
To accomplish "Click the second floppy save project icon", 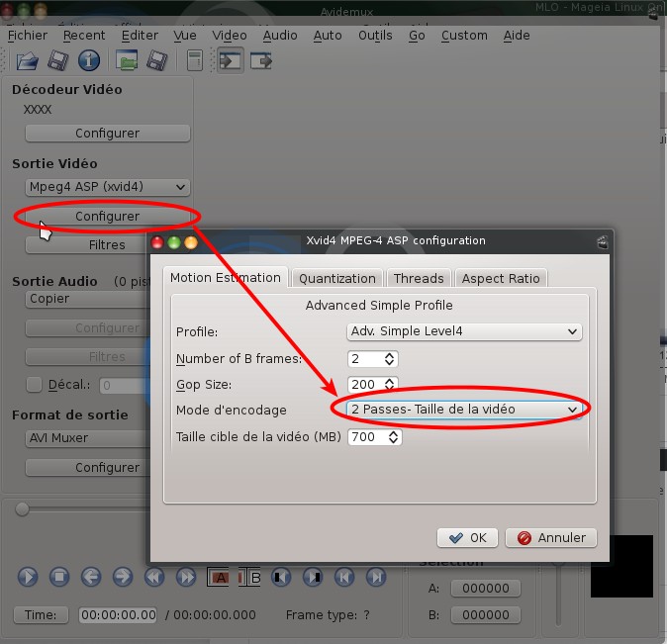I will point(157,60).
